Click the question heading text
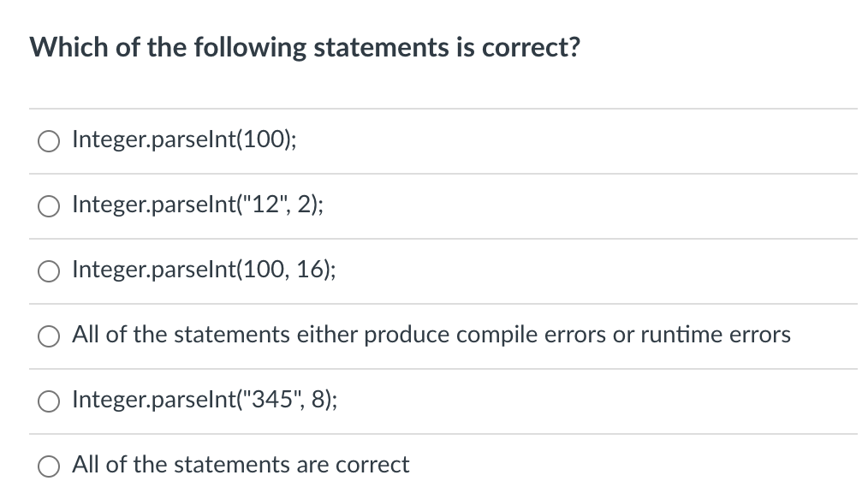This screenshot has width=868, height=493. tap(305, 48)
